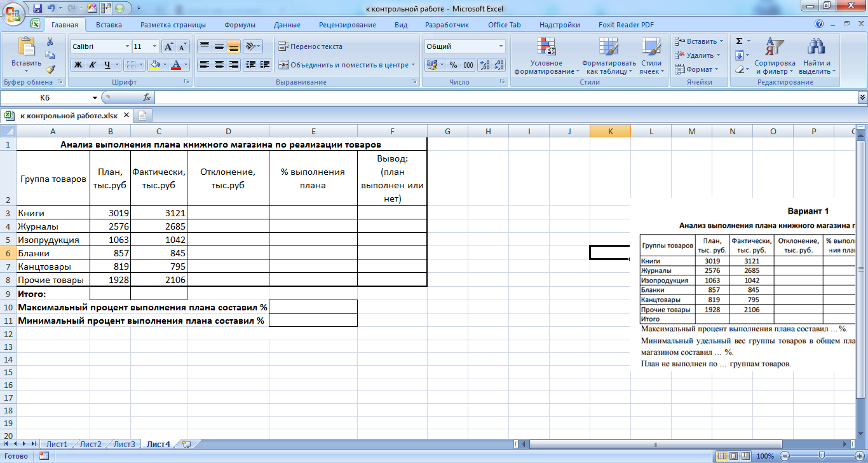The height and width of the screenshot is (463, 868).
Task: Click the Undo arrow in quick access toolbar
Action: pos(51,8)
